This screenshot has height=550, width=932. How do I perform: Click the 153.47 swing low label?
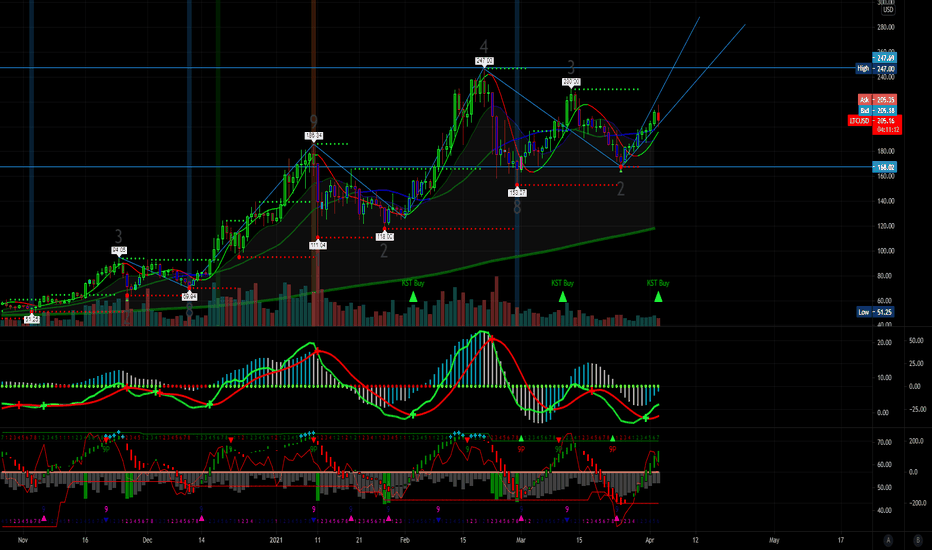click(x=517, y=193)
